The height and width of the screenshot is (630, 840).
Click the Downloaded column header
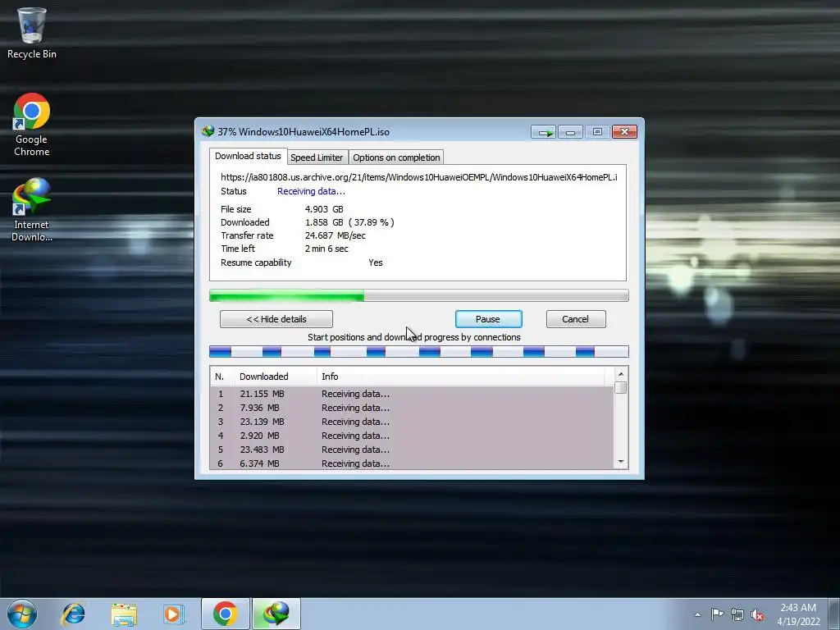click(x=276, y=377)
